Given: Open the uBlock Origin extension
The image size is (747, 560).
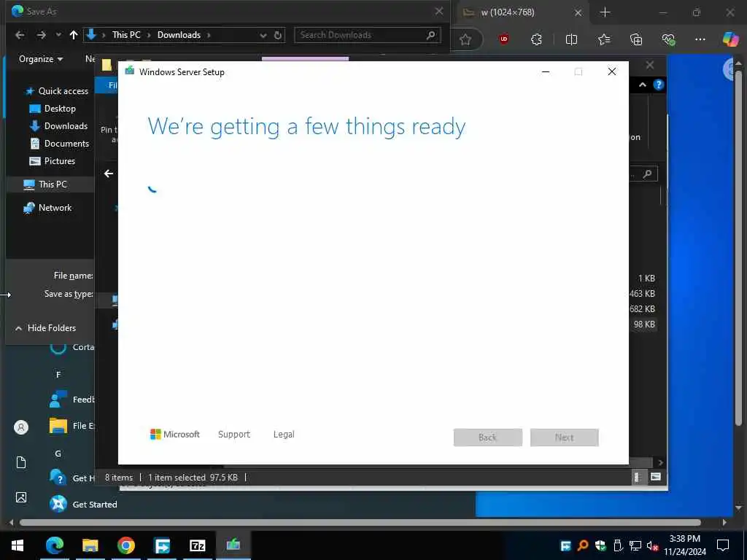Looking at the screenshot, I should 504,39.
